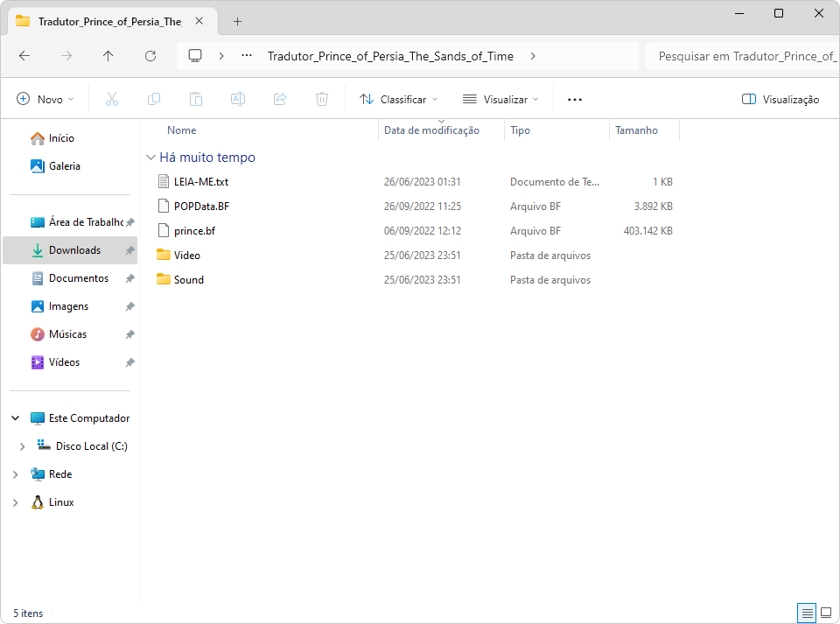
Task: Open Disco Local (C:) drive
Action: click(x=82, y=446)
